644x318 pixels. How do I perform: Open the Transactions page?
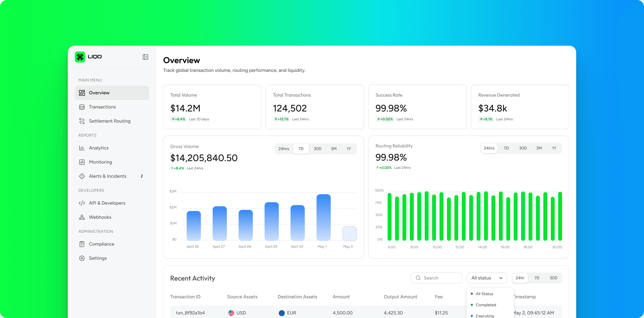112,107
